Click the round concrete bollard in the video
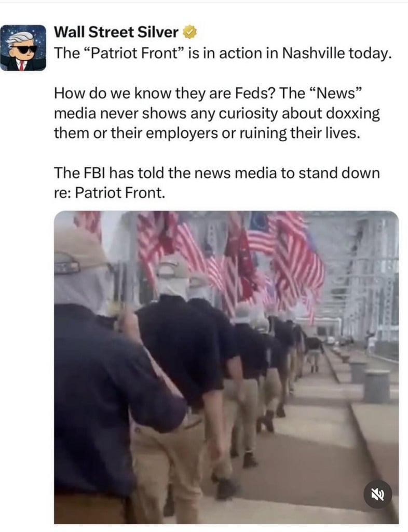The image size is (408, 532). (x=377, y=386)
